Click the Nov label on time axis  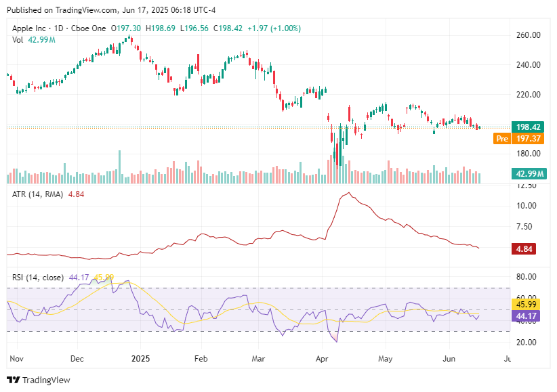(x=17, y=359)
